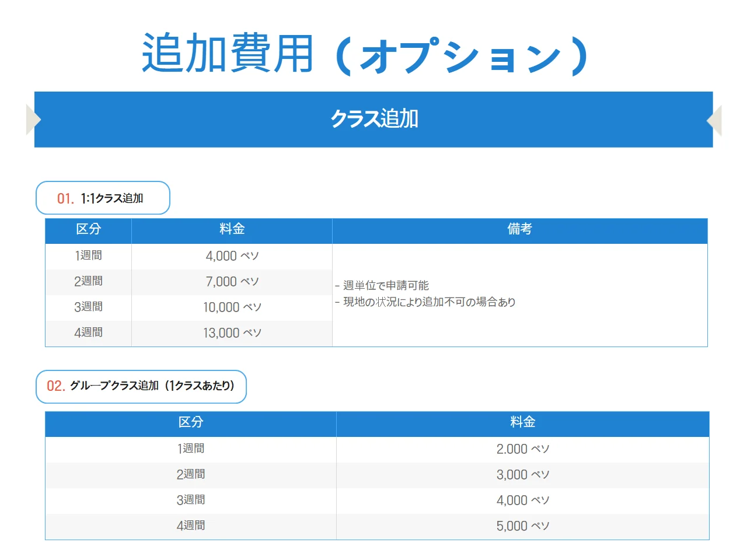
Task: Select the 2.000 ペソ group class price
Action: point(523,449)
